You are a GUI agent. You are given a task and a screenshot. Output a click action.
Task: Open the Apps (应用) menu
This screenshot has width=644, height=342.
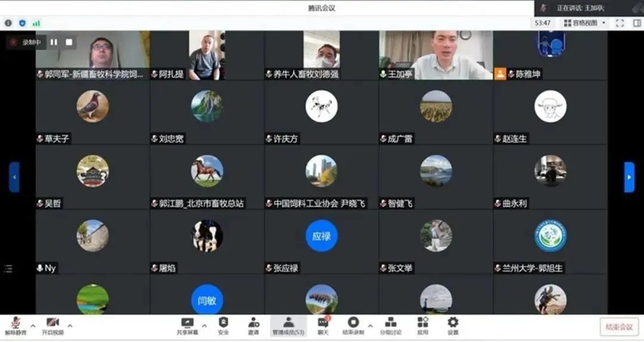coord(423,325)
